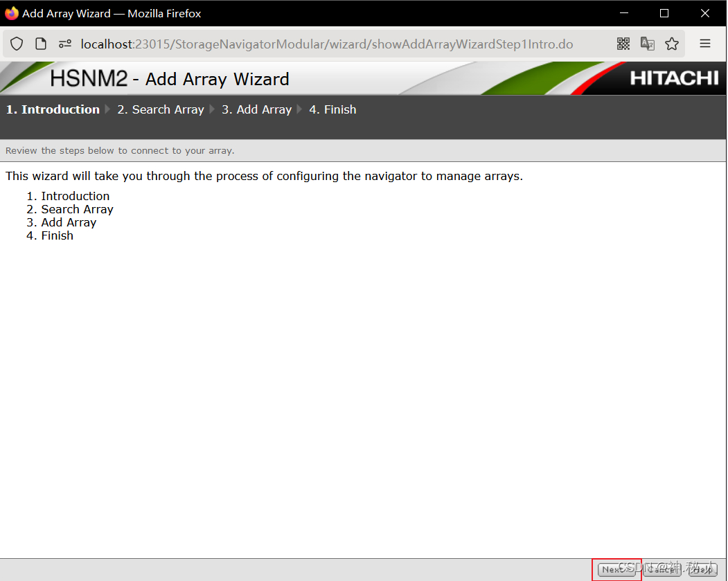Click the site information page icon

point(41,44)
